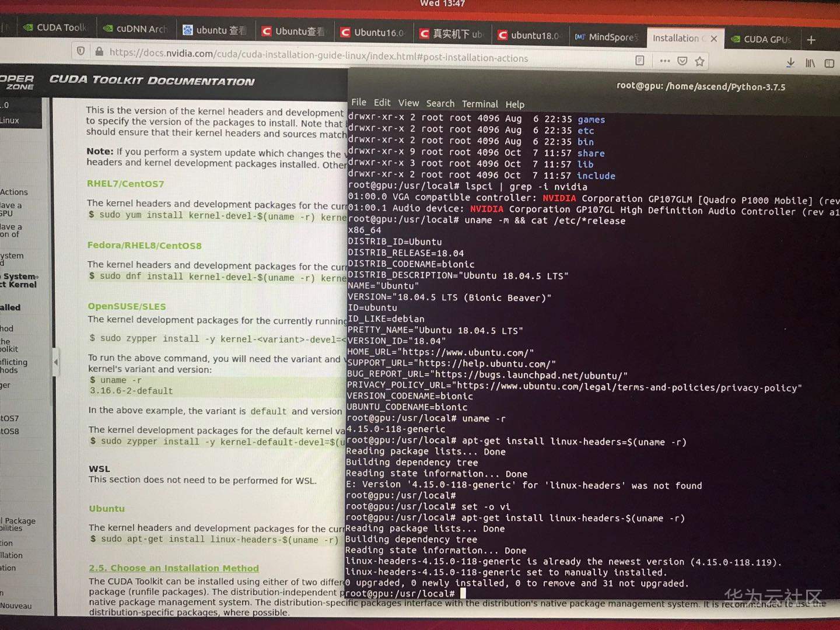840x630 pixels.
Task: Click the Pocket save icon
Action: point(682,61)
